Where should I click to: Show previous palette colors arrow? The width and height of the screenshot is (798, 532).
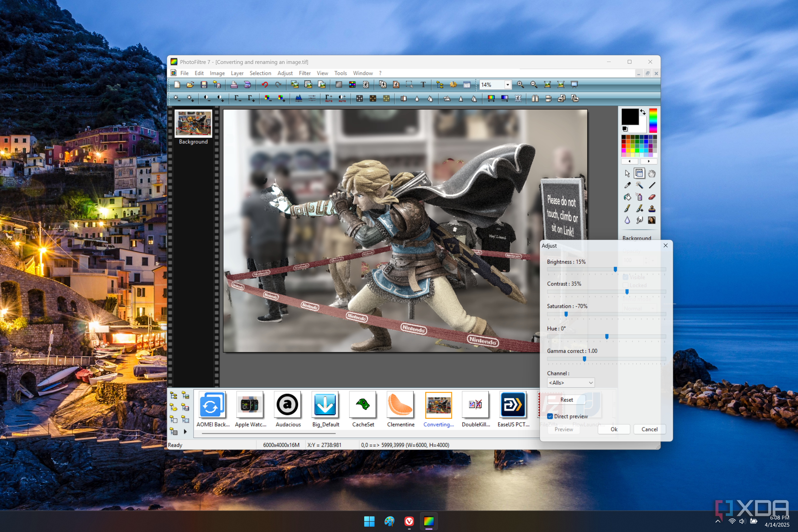pyautogui.click(x=630, y=161)
